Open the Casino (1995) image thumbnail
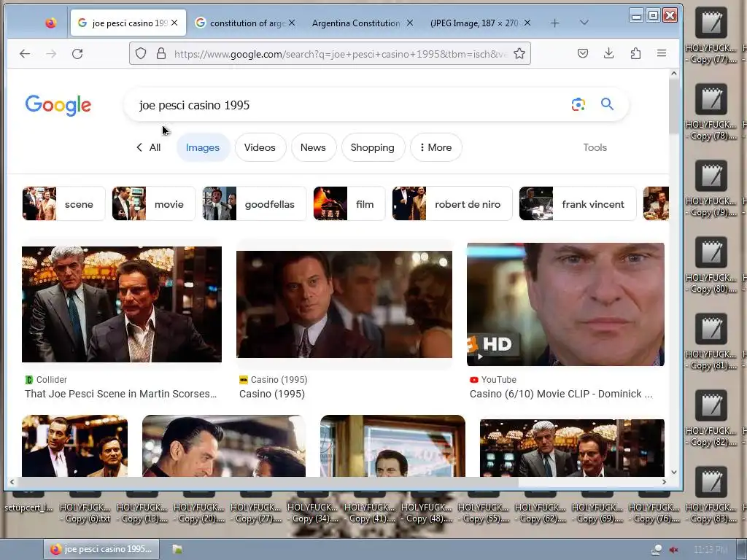The width and height of the screenshot is (747, 560). point(344,304)
